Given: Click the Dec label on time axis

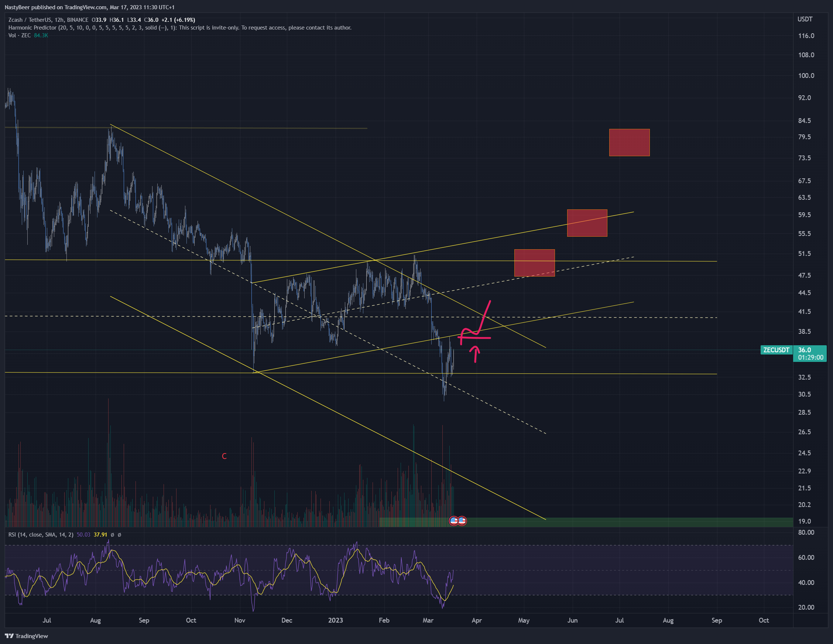Looking at the screenshot, I should (287, 620).
